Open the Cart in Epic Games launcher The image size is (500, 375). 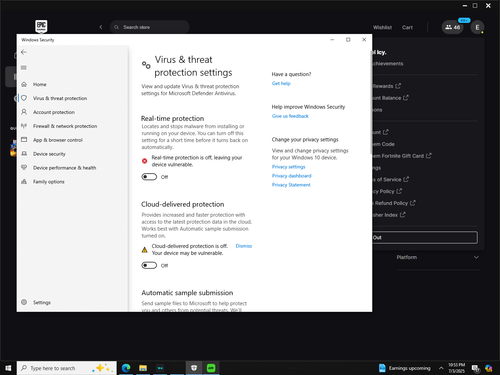407,27
